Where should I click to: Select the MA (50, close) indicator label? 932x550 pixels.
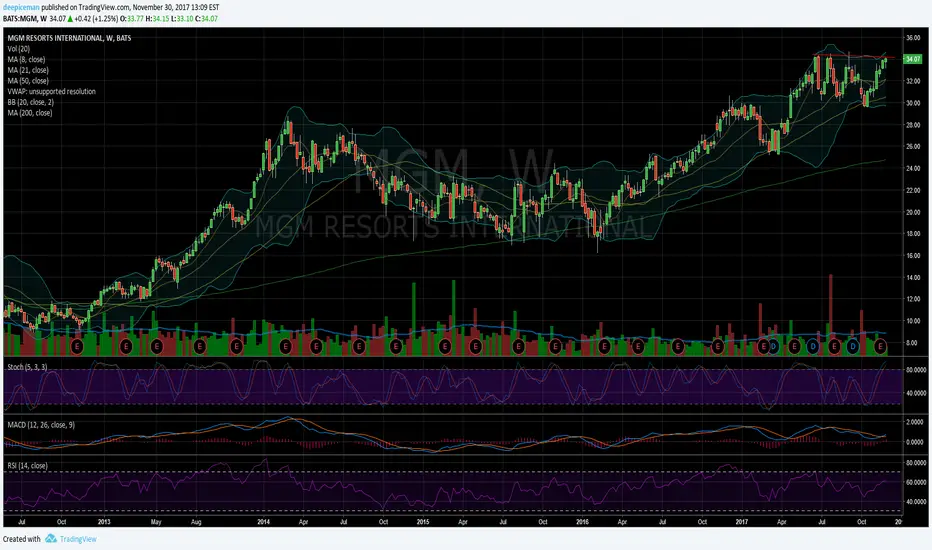28,81
